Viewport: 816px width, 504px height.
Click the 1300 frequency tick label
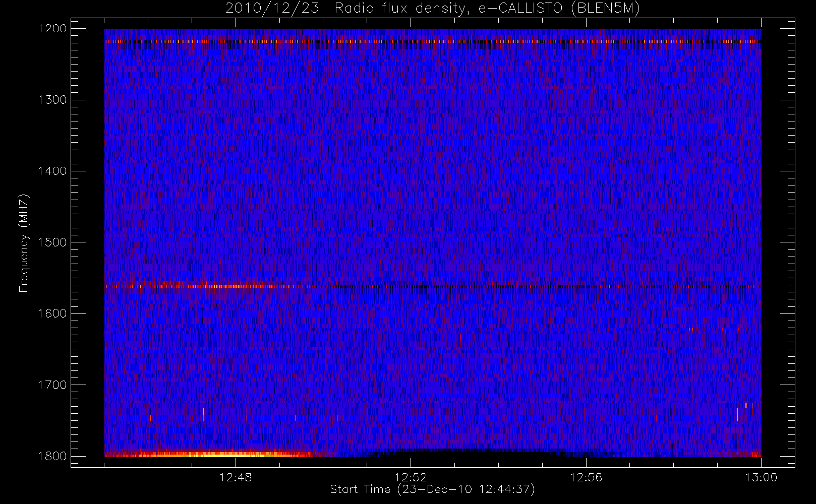pos(52,100)
